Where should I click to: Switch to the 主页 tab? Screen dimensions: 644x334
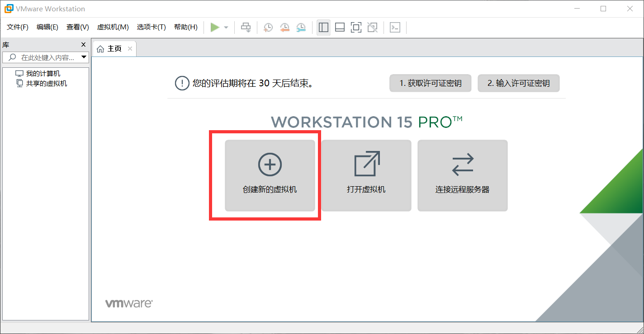pos(114,48)
